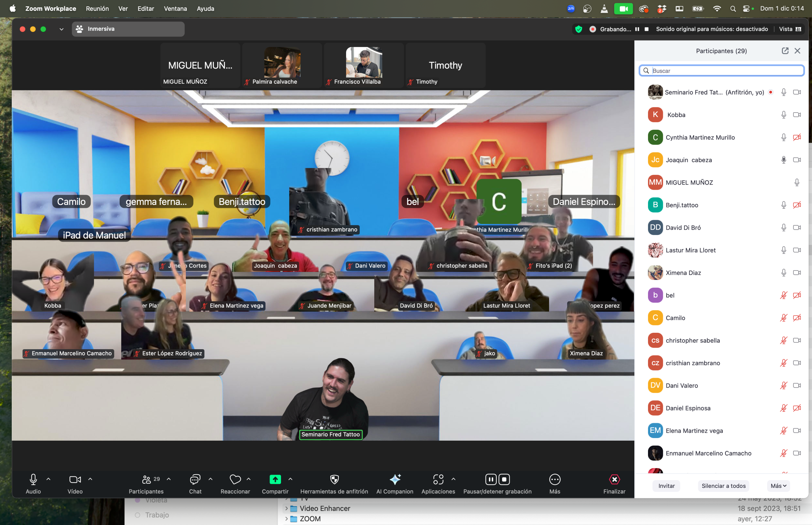Screen dimensions: 812x525
Task: Pop out the Participantes panel
Action: click(x=785, y=51)
